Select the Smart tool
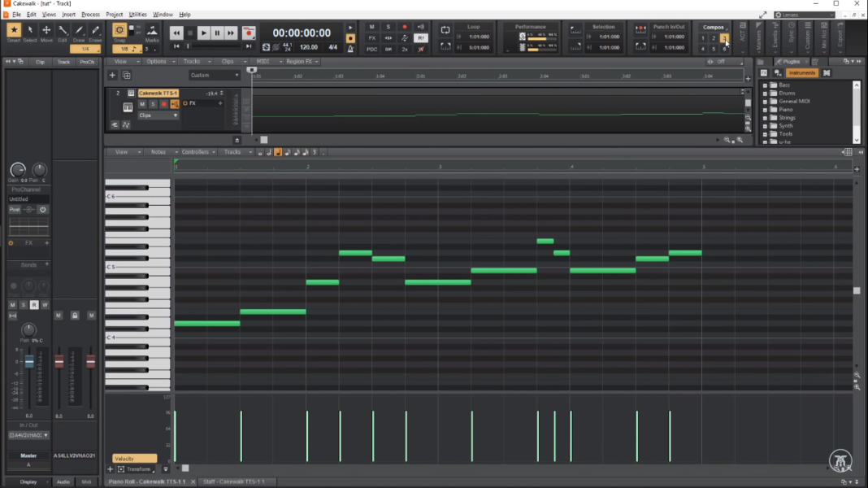 14,33
